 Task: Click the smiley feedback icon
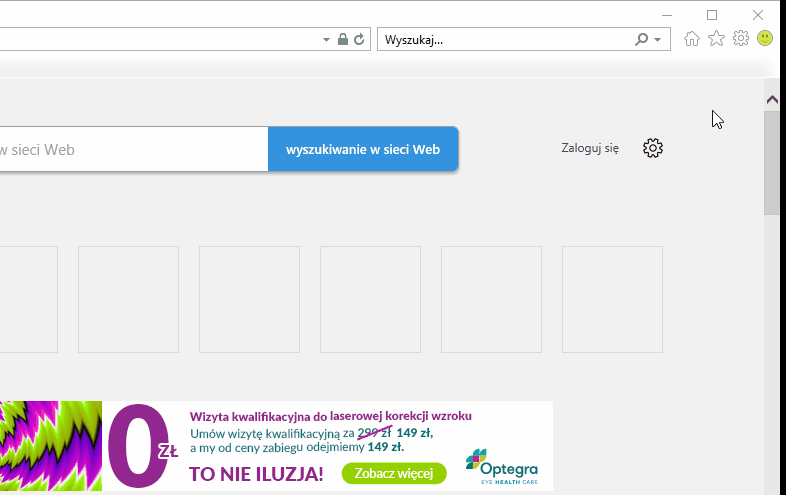click(x=765, y=38)
